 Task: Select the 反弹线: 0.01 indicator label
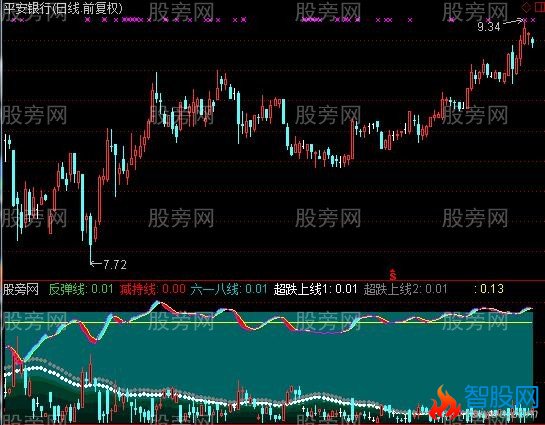pyautogui.click(x=81, y=289)
